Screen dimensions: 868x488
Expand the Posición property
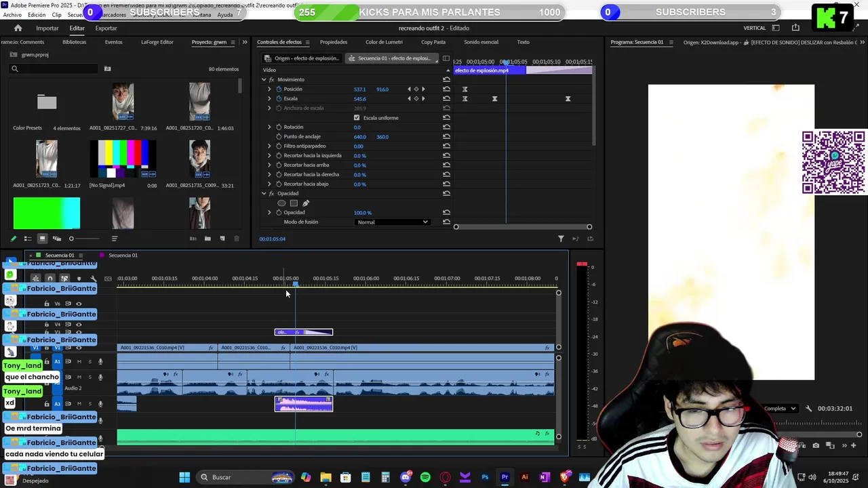tap(269, 89)
